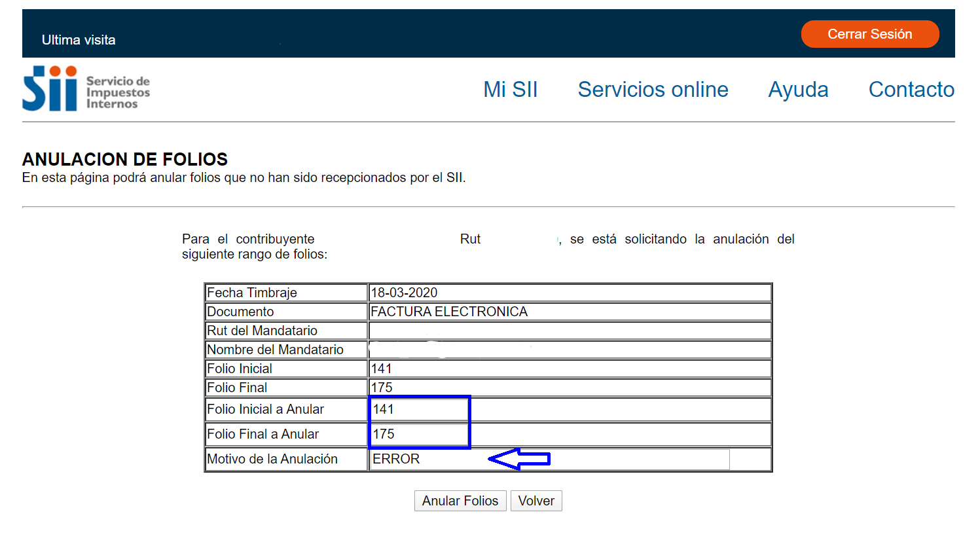Click the FACTURA ELECTRONICA document cell
Image resolution: width=980 pixels, height=544 pixels.
449,312
